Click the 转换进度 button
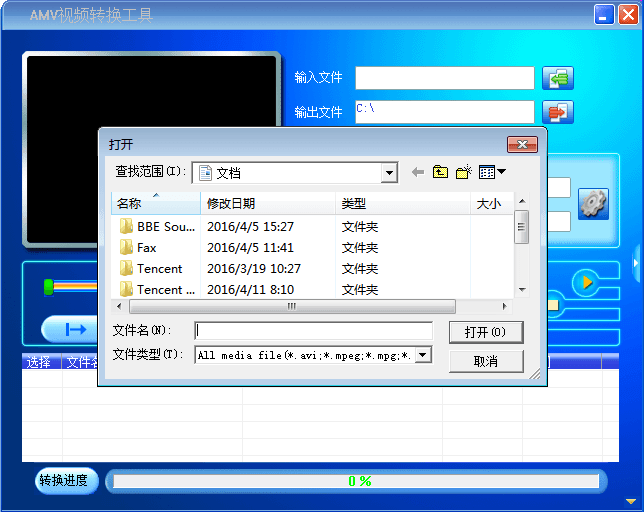Viewport: 644px width, 512px height. [67, 480]
